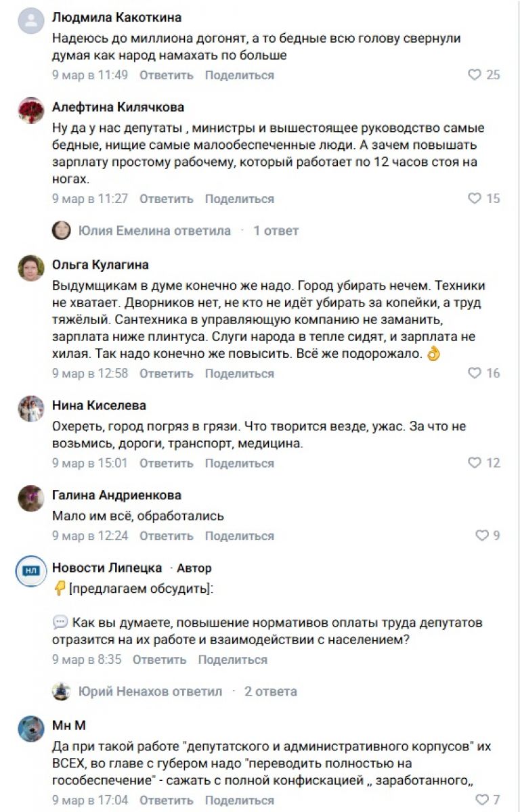Viewport: 520px width, 812px height.
Task: Click heart icon on Нина Киселева's comment
Action: 475,464
